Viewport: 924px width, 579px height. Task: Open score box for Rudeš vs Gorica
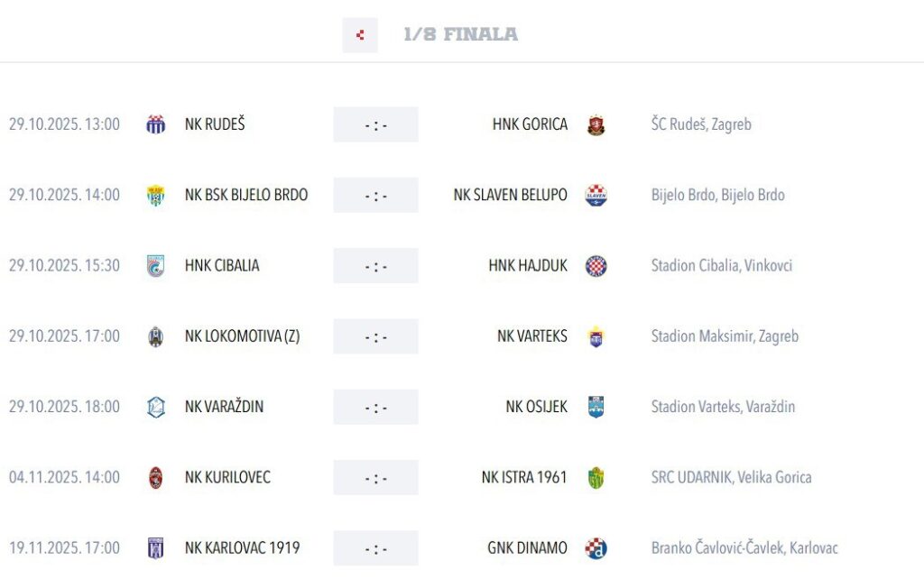tap(375, 125)
